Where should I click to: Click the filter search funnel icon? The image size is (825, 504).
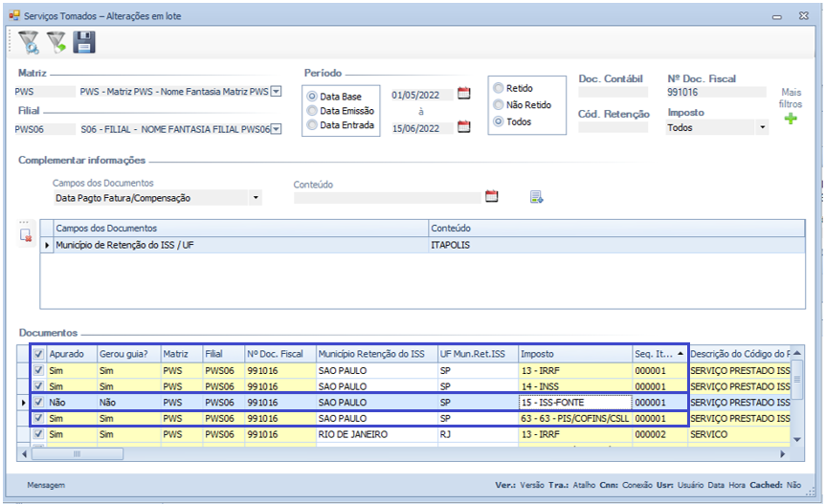(x=29, y=41)
